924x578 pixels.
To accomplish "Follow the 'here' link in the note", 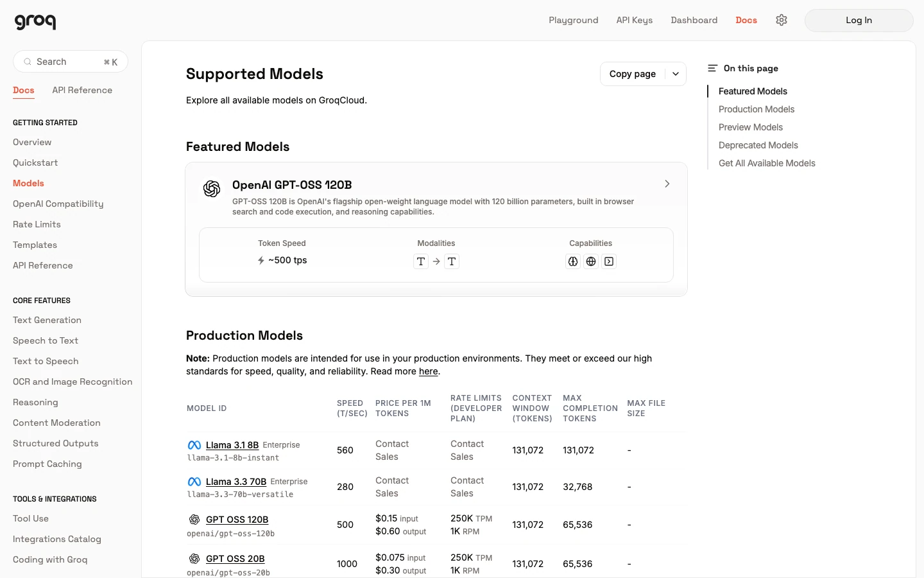I will coord(428,371).
